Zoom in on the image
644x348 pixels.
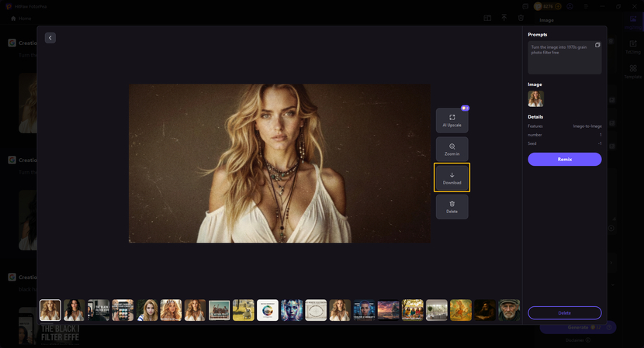(452, 149)
